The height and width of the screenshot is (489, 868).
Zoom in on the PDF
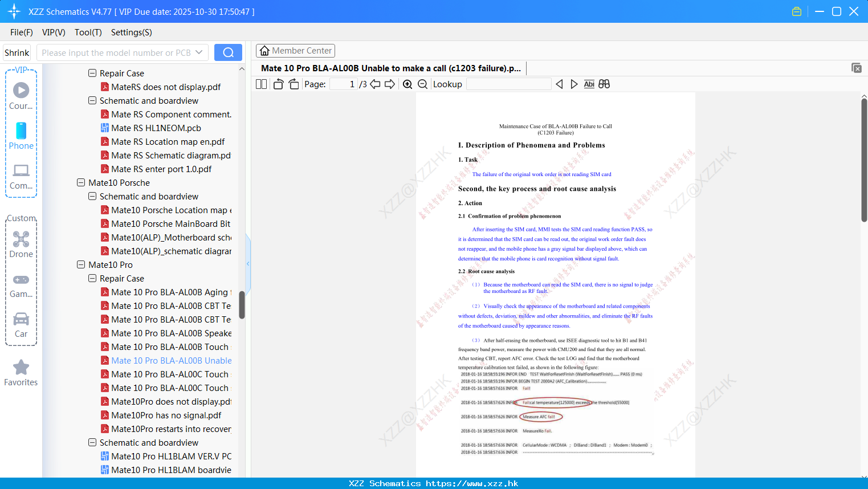point(407,84)
